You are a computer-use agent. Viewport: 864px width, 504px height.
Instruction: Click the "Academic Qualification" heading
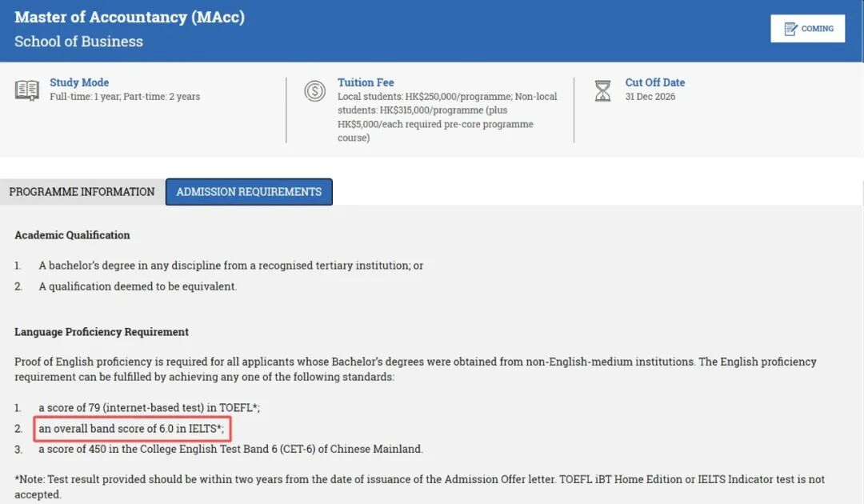(72, 235)
